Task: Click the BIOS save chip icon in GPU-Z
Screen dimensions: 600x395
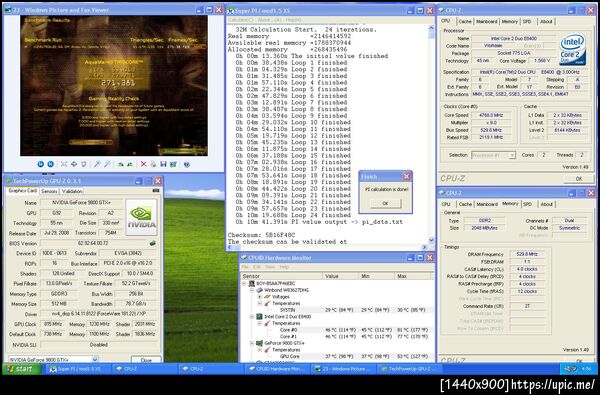Action: pyautogui.click(x=152, y=243)
